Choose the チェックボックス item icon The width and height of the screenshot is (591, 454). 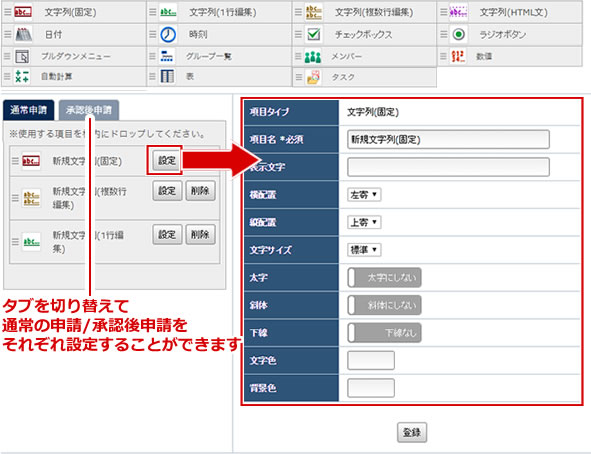point(314,34)
